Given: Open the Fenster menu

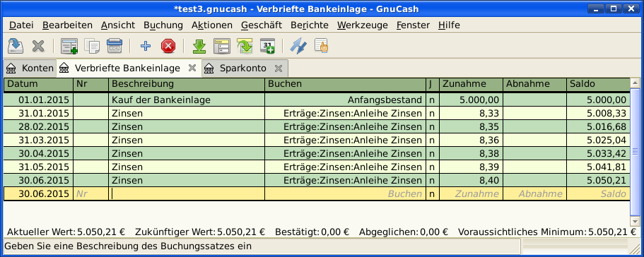Looking at the screenshot, I should point(413,25).
